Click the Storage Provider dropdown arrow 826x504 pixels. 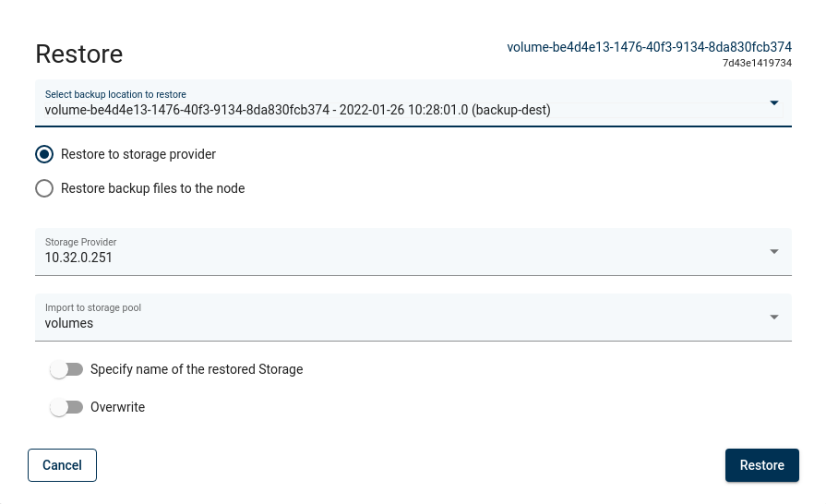tap(773, 251)
